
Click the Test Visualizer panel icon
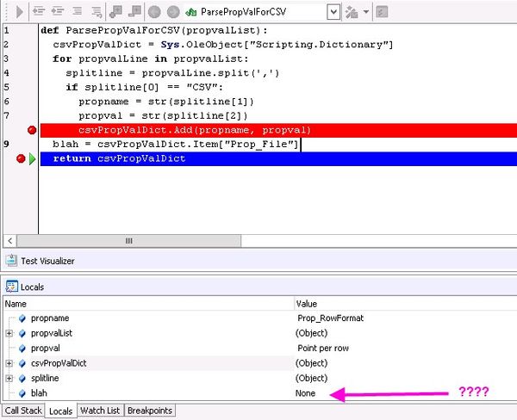point(10,260)
